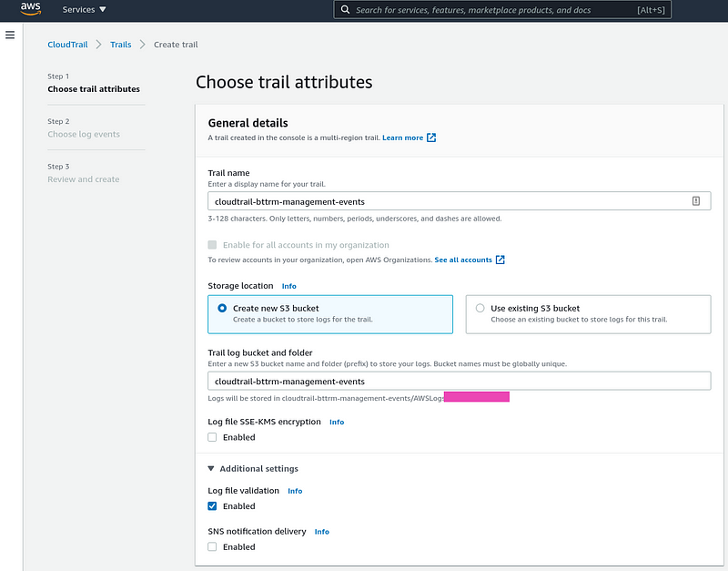Screen dimensions: 728x571
Task: Click the external link icon beside Learn more
Action: [x=431, y=138]
